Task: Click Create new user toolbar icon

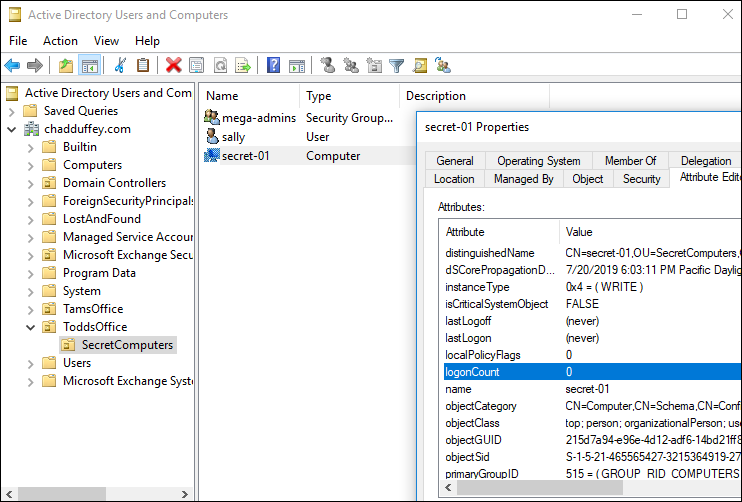Action: pos(327,65)
